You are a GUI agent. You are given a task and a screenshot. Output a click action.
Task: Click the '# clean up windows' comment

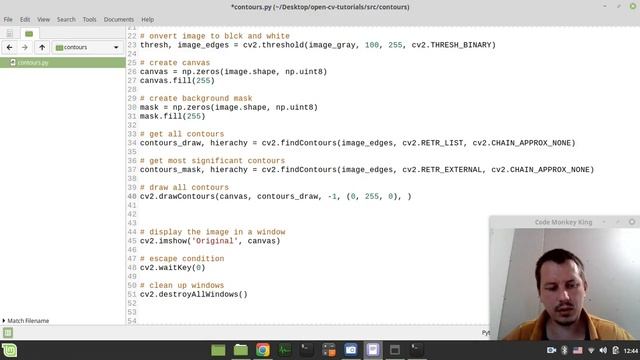[182, 285]
